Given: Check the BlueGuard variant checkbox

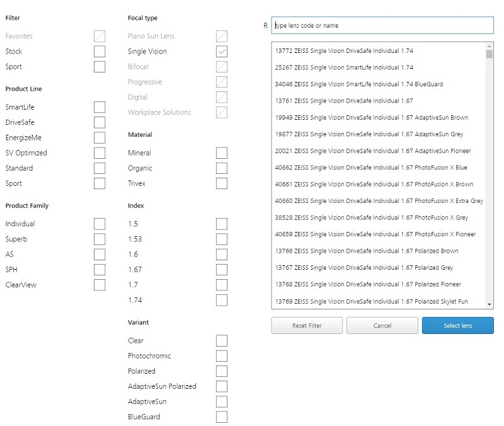Looking at the screenshot, I should (221, 417).
